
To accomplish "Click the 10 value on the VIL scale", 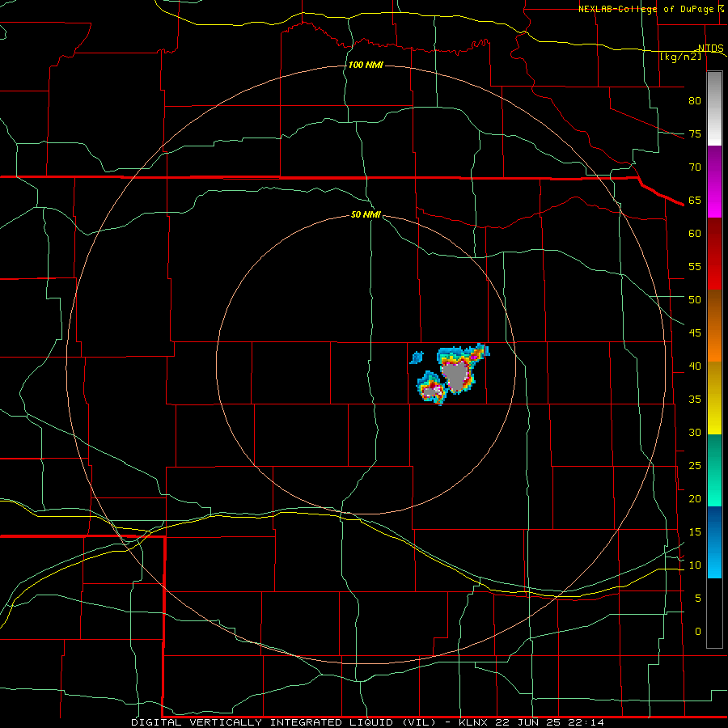I will pyautogui.click(x=695, y=565).
